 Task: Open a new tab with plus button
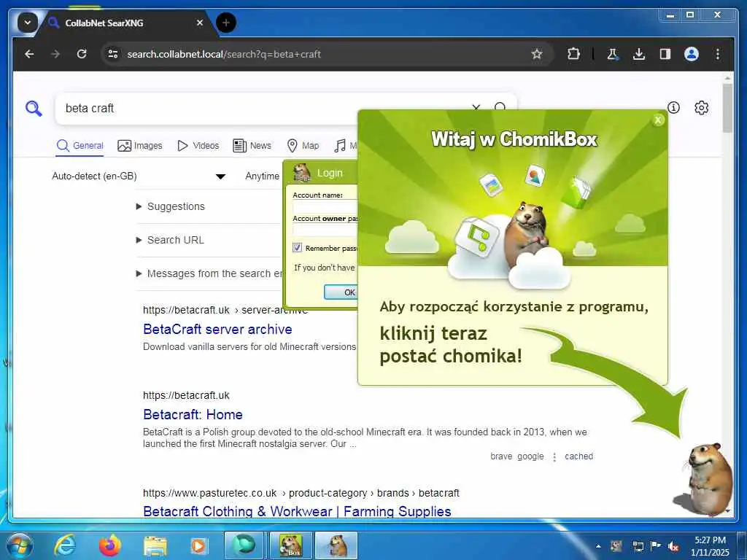226,23
